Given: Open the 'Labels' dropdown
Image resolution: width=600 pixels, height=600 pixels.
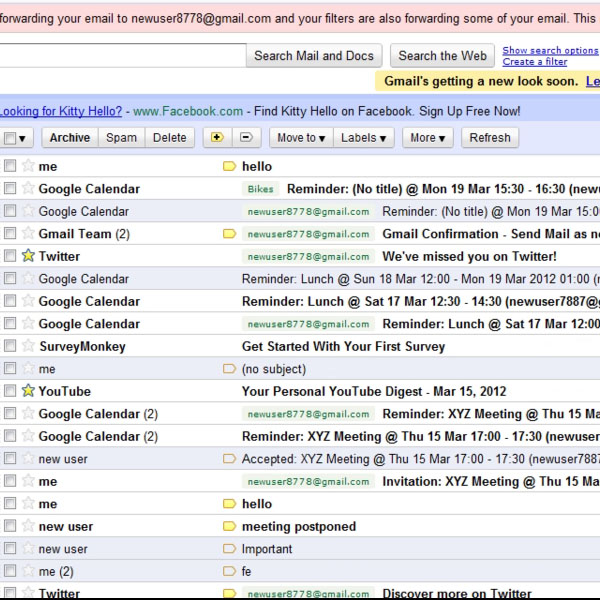Looking at the screenshot, I should click(x=364, y=137).
